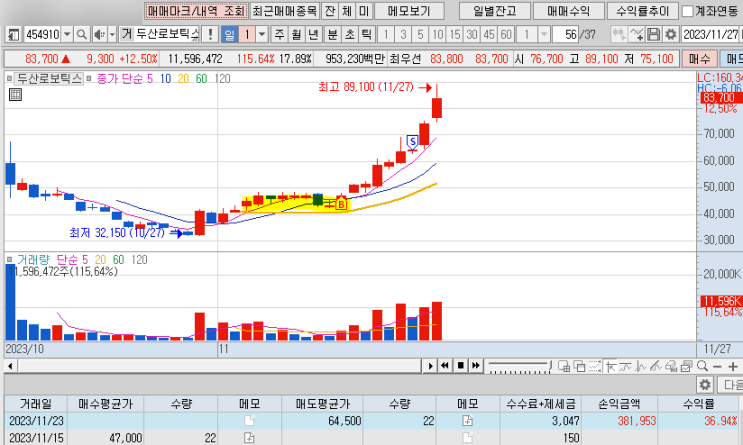
Task: Click the candle count field showing 56
Action: pyautogui.click(x=565, y=34)
